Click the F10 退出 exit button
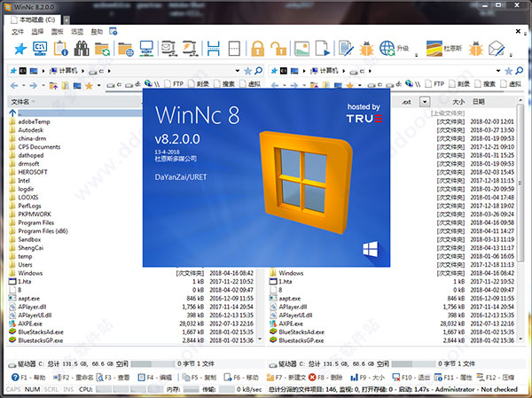 (411, 378)
